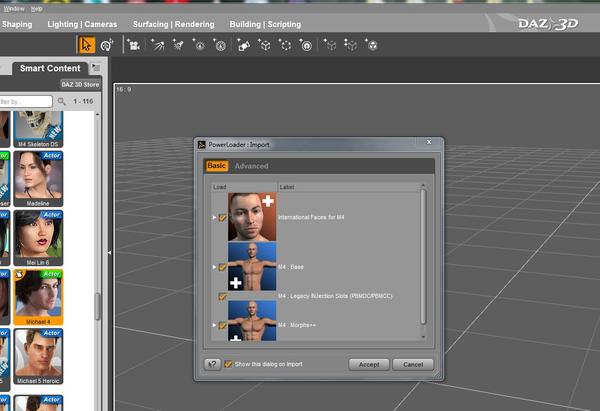600x411 pixels.
Task: Select the Smart Content pane tab
Action: tap(50, 68)
